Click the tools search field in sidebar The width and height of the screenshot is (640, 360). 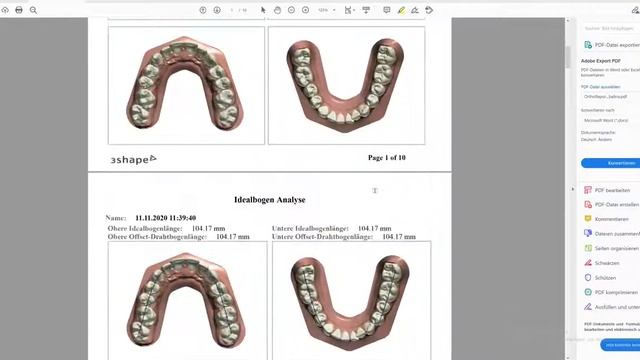610,29
